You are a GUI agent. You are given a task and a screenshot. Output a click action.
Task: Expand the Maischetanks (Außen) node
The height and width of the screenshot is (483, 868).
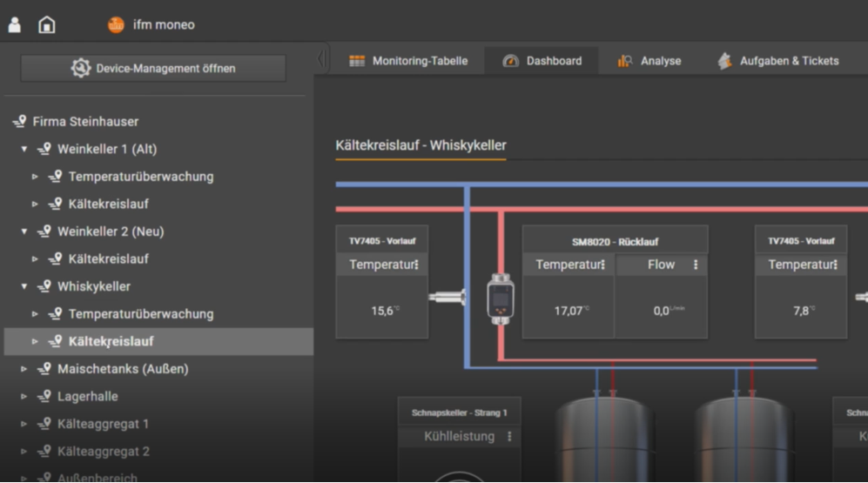(x=24, y=369)
